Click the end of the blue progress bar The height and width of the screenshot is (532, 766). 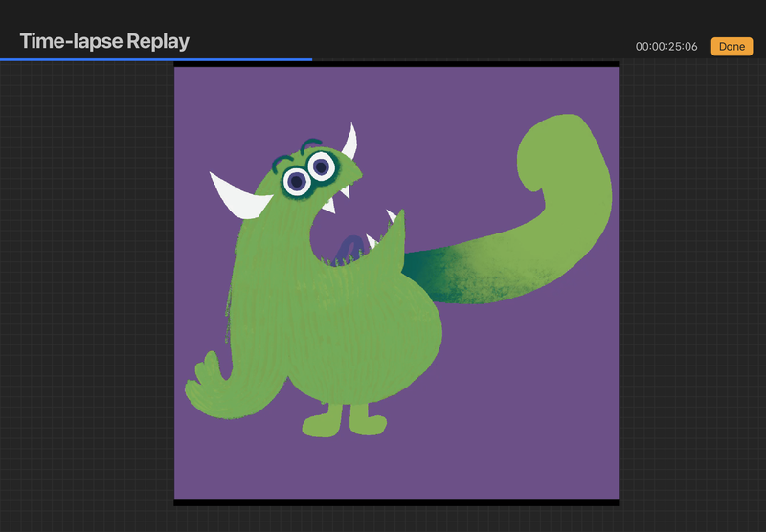310,59
